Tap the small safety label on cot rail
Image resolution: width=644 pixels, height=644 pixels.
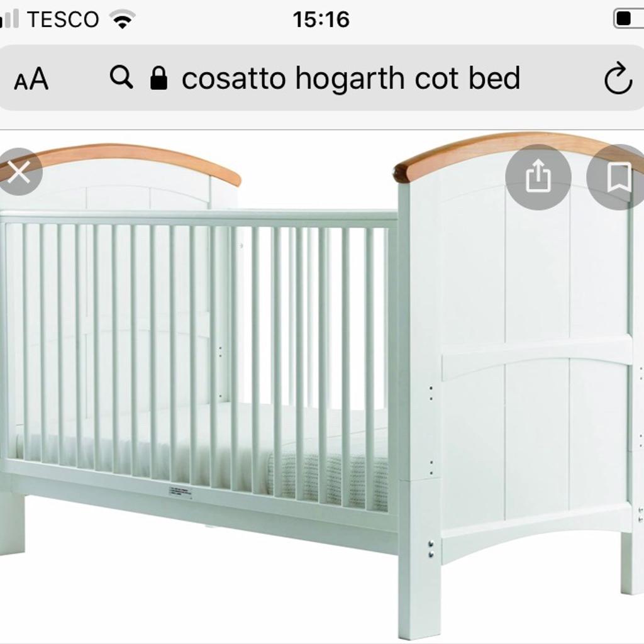(x=180, y=492)
